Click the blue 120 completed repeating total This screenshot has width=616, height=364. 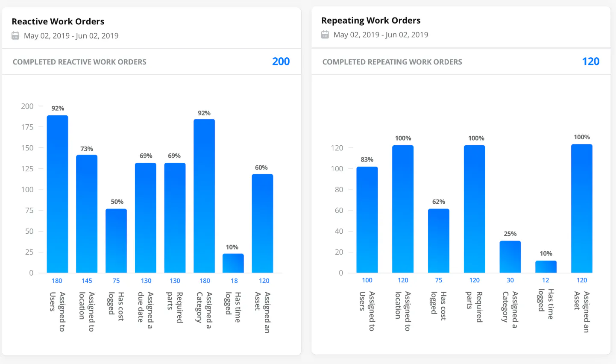[x=590, y=61]
